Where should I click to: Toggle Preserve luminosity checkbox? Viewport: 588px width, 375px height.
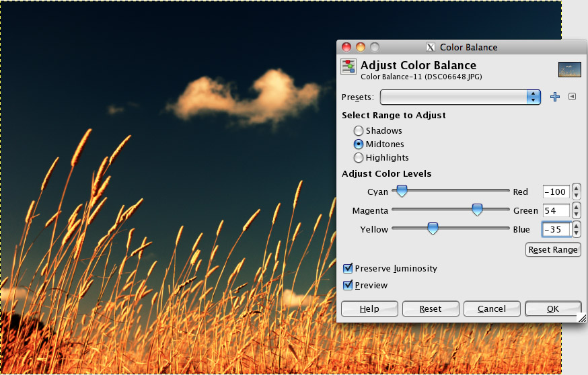pos(348,268)
